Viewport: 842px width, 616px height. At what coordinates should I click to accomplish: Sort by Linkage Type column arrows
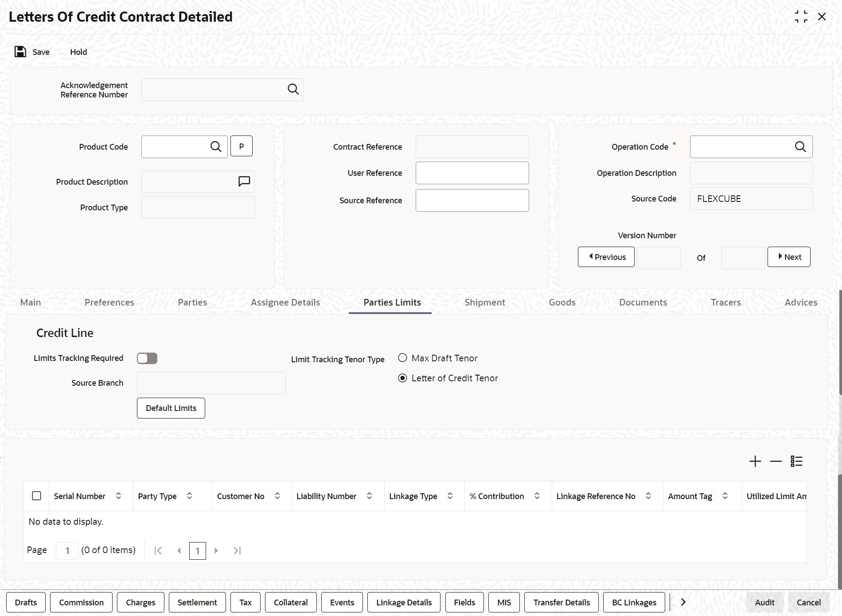point(450,496)
